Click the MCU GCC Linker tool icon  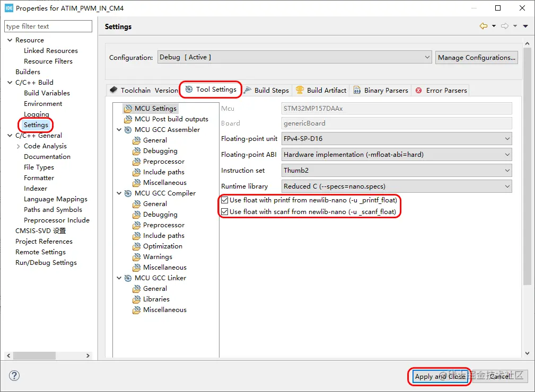(x=128, y=278)
